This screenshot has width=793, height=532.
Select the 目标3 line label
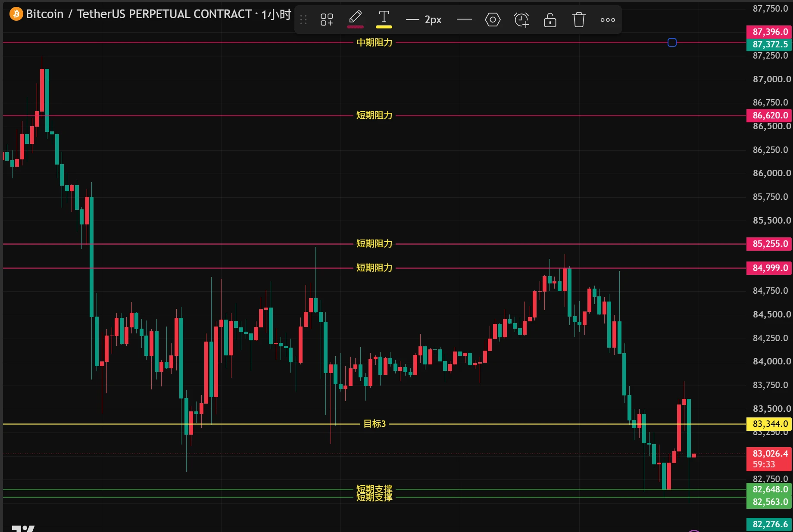(375, 424)
